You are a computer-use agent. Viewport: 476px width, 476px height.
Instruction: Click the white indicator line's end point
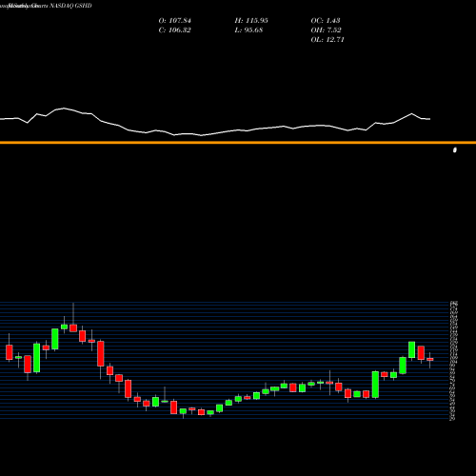click(x=430, y=119)
